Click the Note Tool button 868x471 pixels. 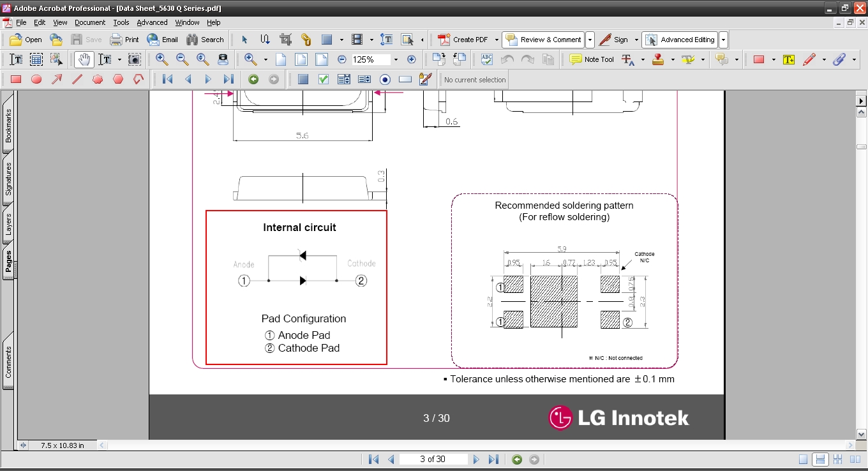[592, 59]
